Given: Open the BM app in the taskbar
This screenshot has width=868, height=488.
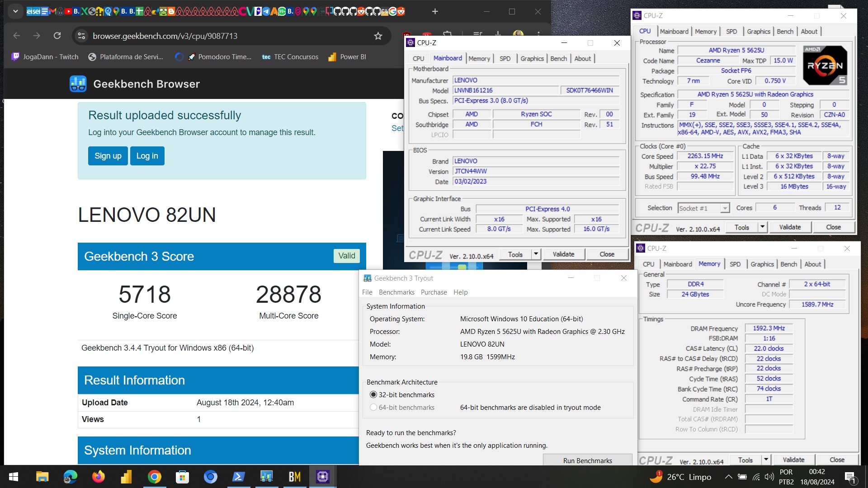Looking at the screenshot, I should click(294, 477).
